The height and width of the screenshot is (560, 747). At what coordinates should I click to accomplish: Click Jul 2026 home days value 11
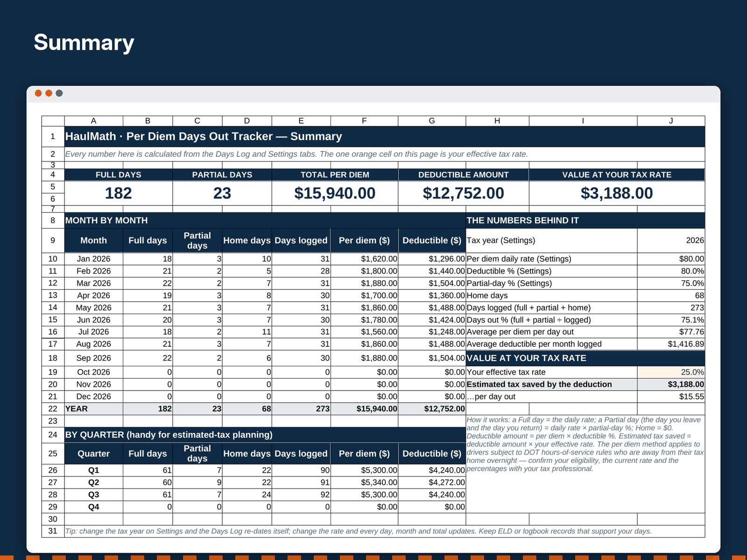coord(247,332)
